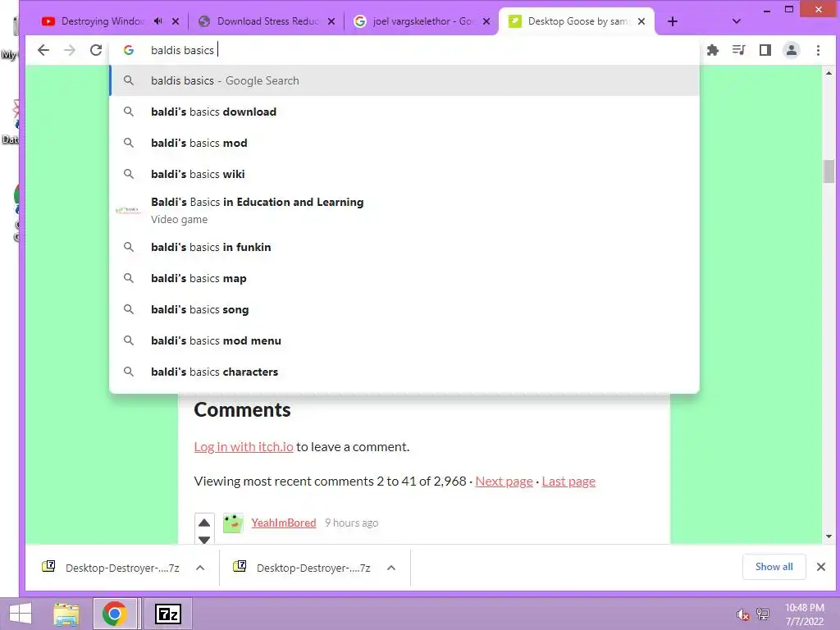Toggle the side panel icon
840x630 pixels.
[x=765, y=50]
